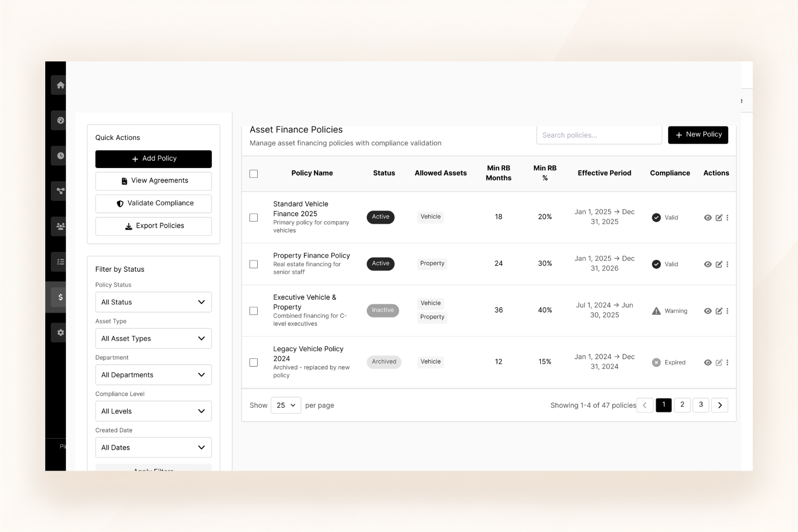Expand the All Dates dropdown
This screenshot has width=798, height=532.
pos(153,447)
